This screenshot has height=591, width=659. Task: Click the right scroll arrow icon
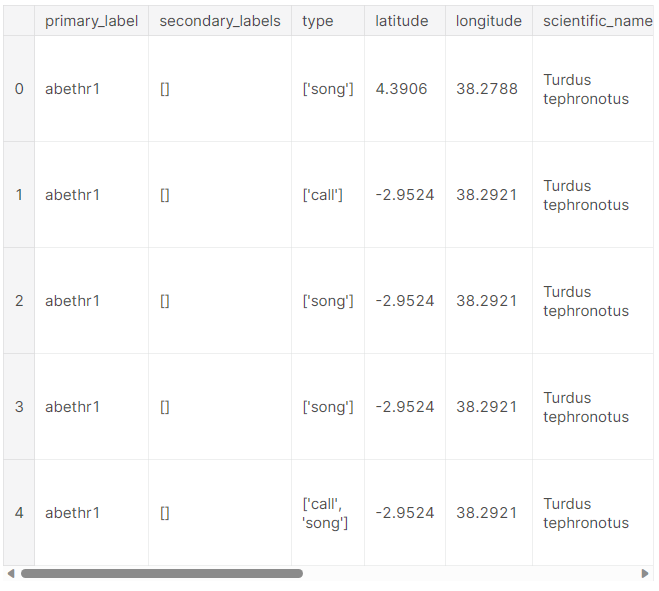coord(645,573)
